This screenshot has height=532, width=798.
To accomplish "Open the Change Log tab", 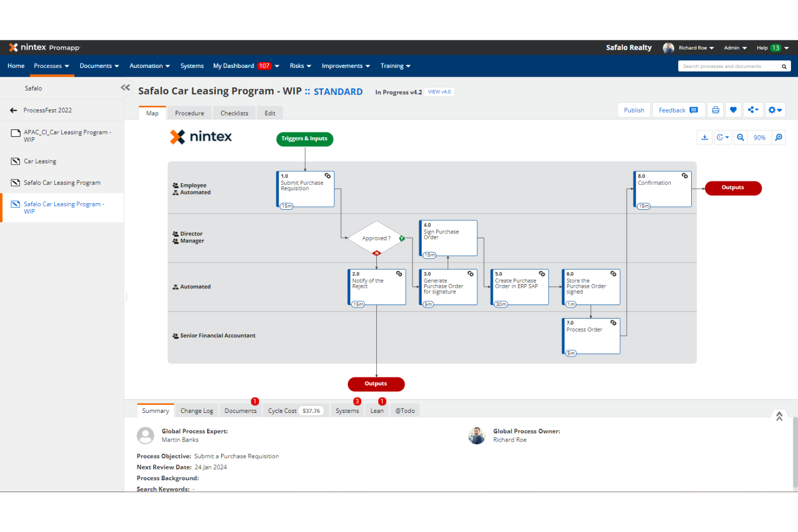I will [x=197, y=411].
